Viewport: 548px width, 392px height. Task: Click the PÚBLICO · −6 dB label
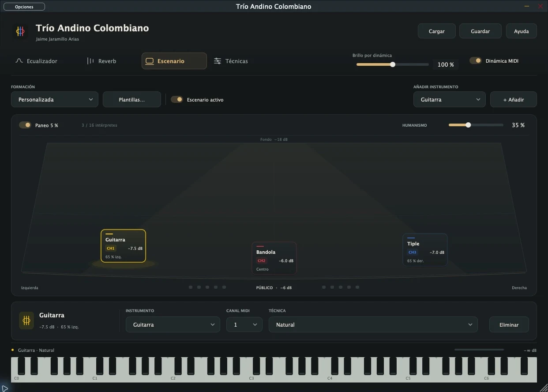[x=274, y=287]
